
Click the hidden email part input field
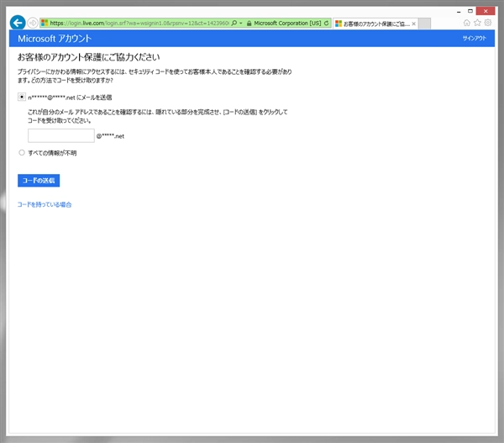[x=61, y=136]
